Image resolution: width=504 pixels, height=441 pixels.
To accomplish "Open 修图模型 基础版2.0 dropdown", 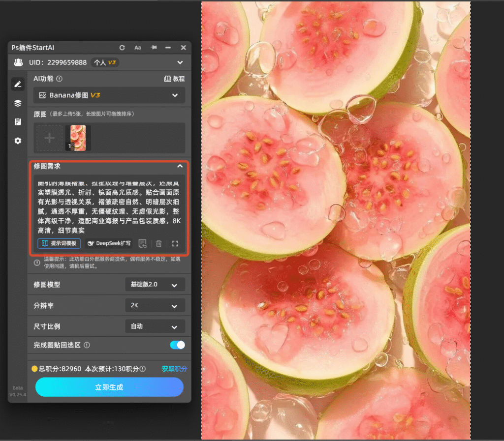I will pos(155,285).
